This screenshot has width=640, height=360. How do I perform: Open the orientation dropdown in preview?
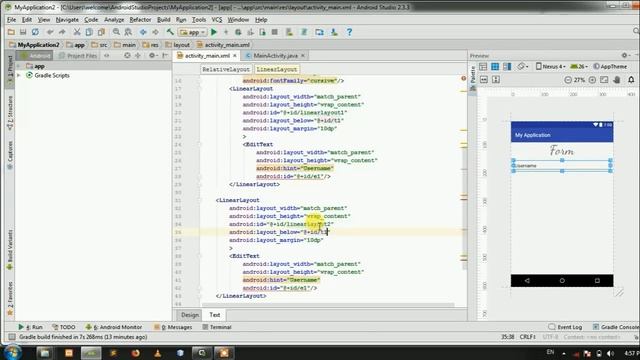click(522, 67)
